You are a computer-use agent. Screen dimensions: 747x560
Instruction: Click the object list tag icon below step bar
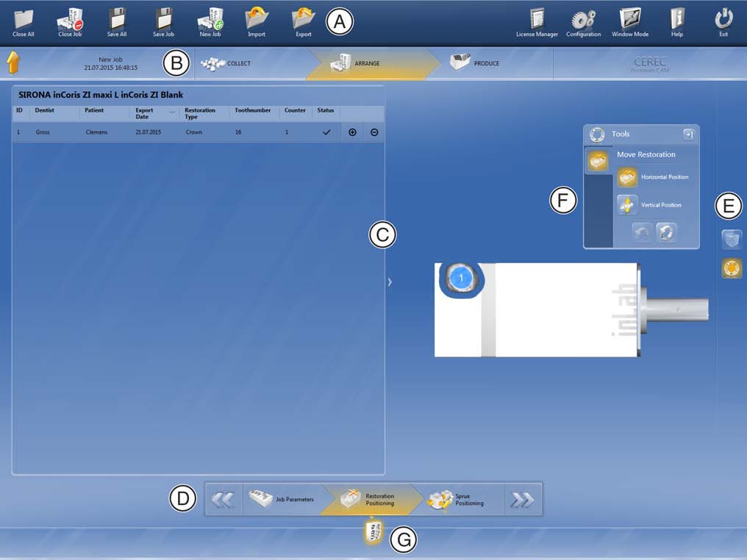(373, 532)
